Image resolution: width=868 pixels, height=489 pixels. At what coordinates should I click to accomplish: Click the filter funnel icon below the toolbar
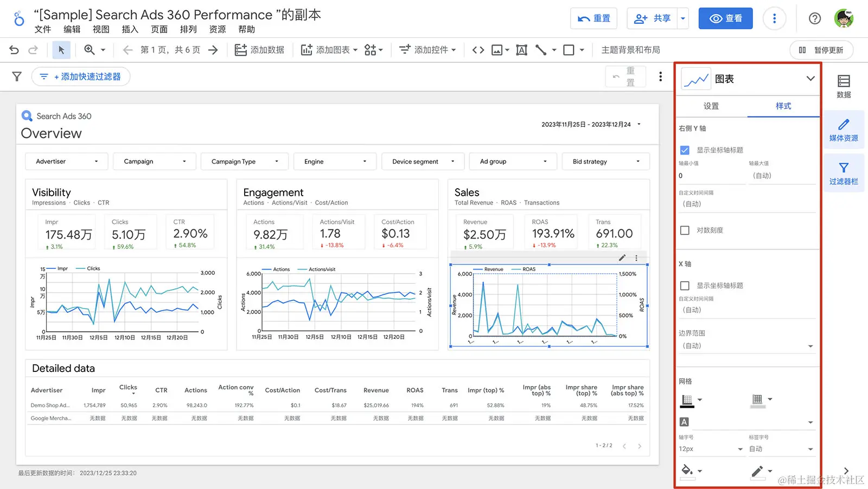point(17,76)
